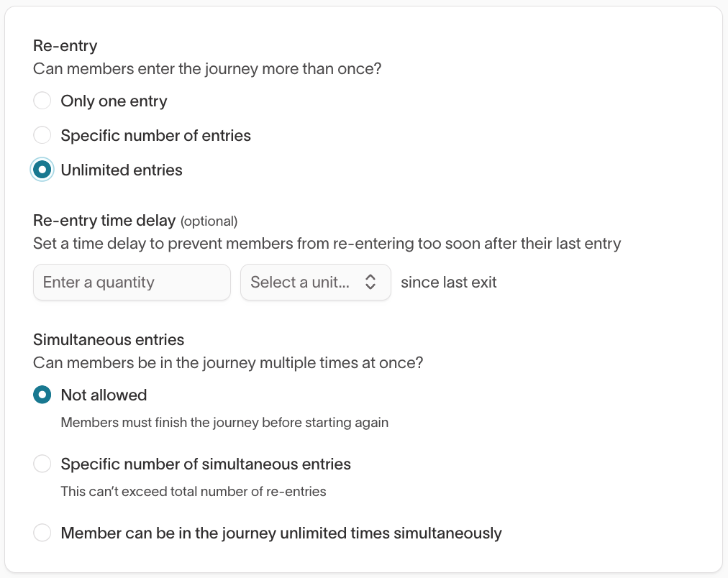Click the "Enter a quantity" input field
This screenshot has width=728, height=578.
[x=132, y=283]
